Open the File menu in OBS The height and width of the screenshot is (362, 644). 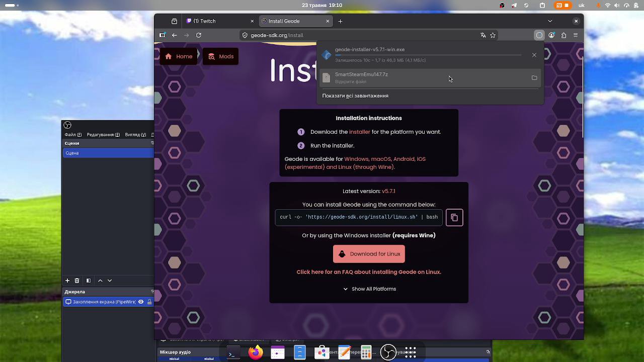pos(73,135)
